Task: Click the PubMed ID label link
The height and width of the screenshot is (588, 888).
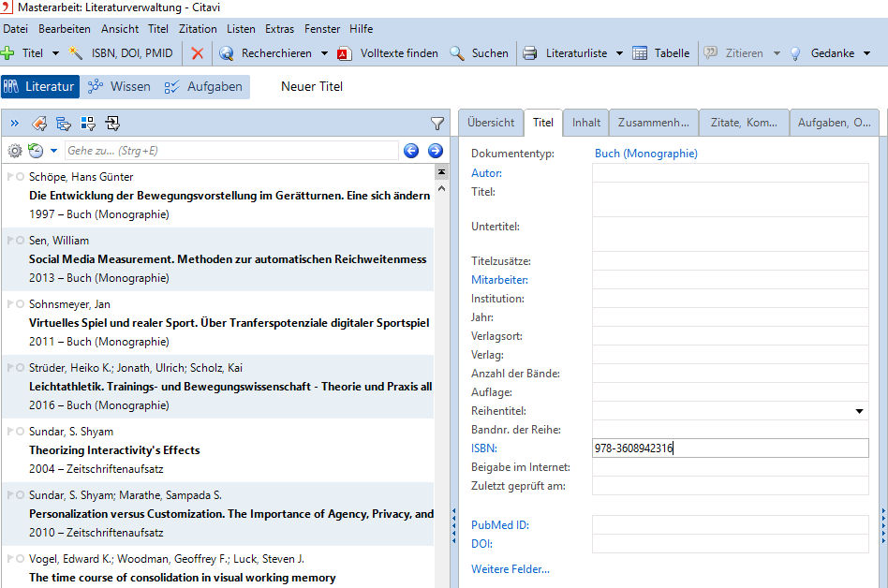Action: click(x=500, y=525)
